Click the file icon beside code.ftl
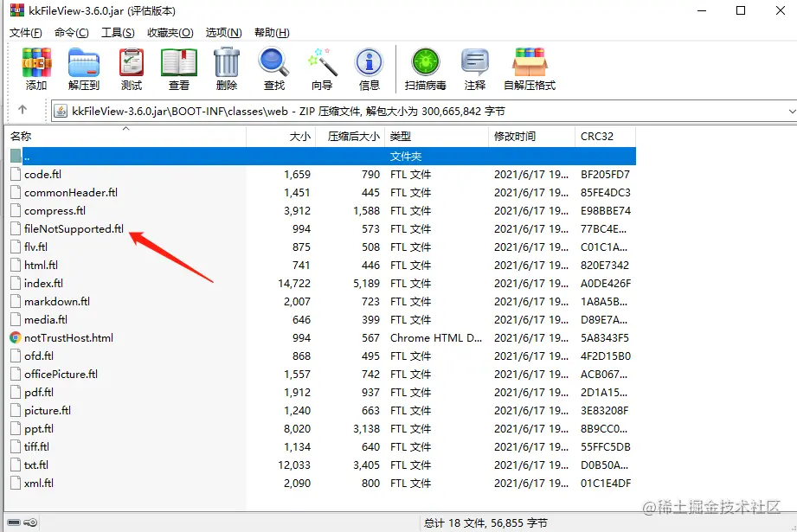Screen dimensions: 797x532 (16, 174)
